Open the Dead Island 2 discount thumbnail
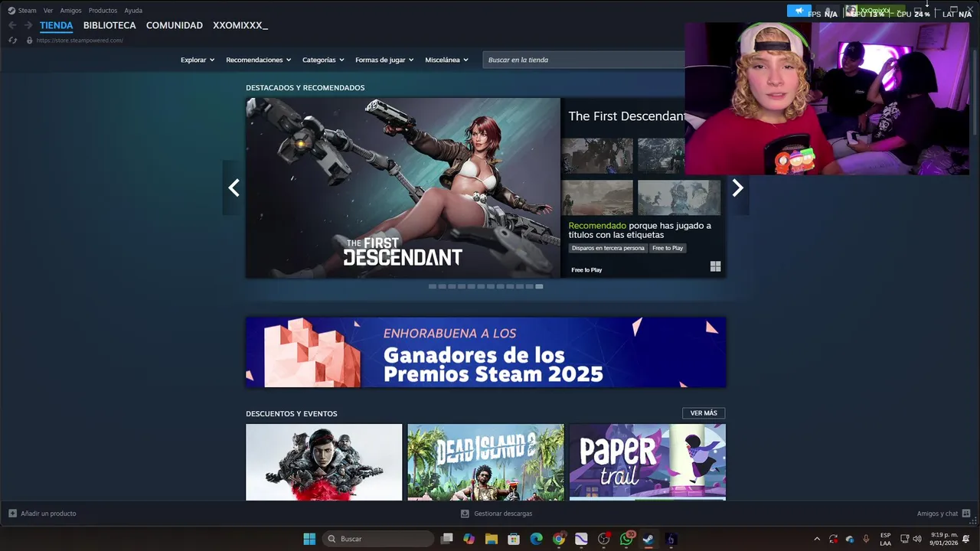 485,462
